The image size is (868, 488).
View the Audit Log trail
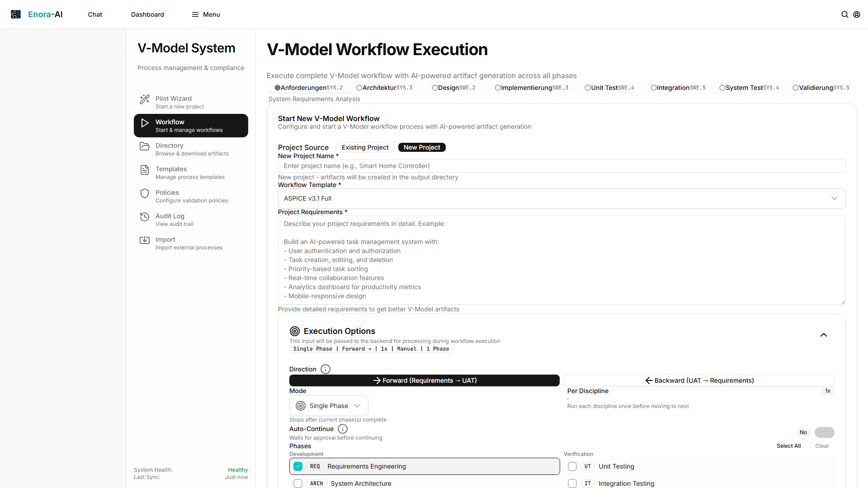[x=190, y=220]
